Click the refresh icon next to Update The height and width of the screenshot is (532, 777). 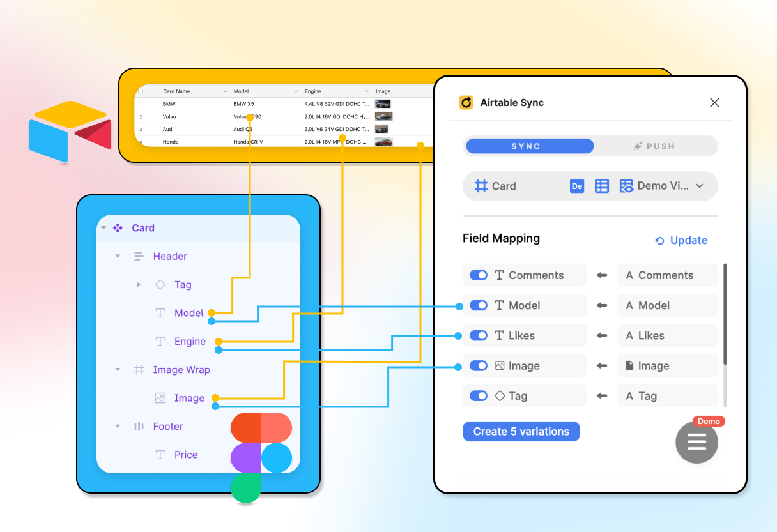(660, 241)
